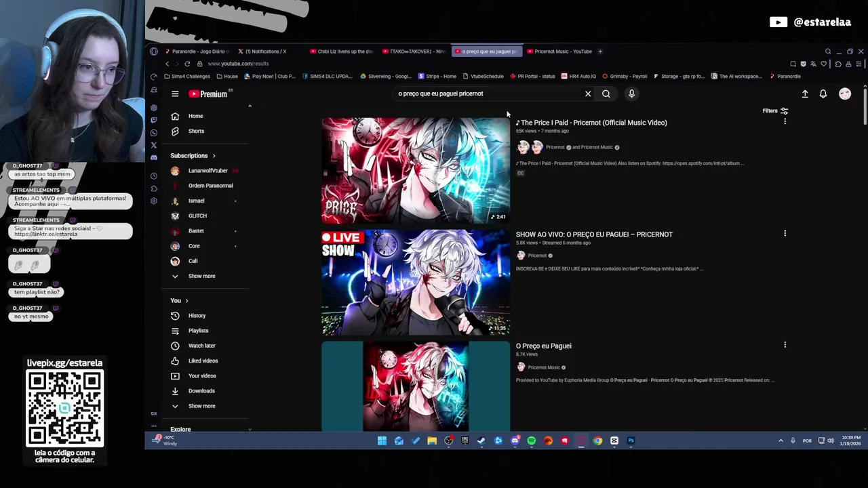
Task: Switch to Paranordle browser tab
Action: pyautogui.click(x=197, y=52)
